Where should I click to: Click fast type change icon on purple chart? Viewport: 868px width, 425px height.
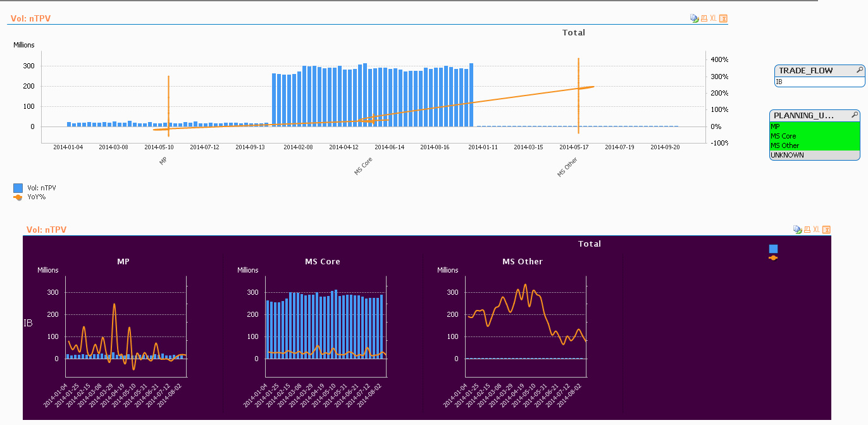[826, 230]
